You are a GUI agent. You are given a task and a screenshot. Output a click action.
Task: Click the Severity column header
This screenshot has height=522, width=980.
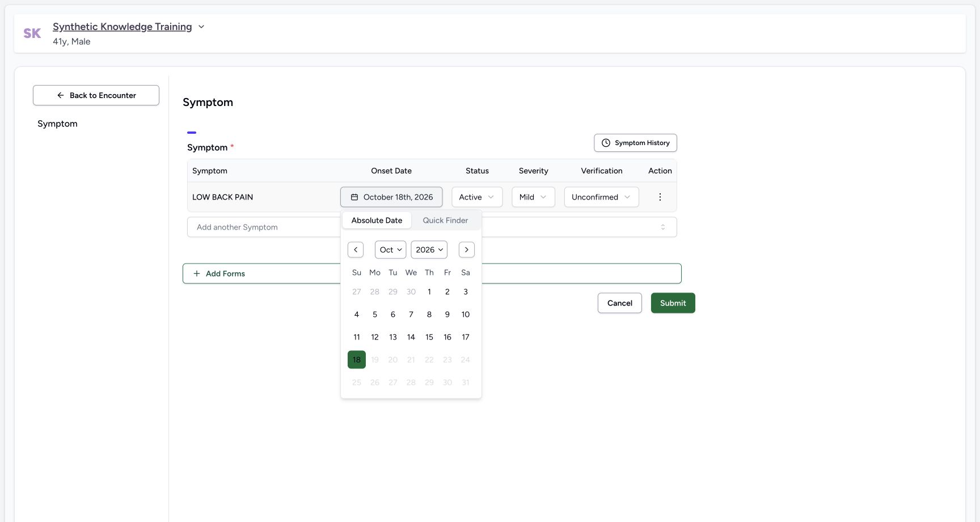tap(534, 171)
